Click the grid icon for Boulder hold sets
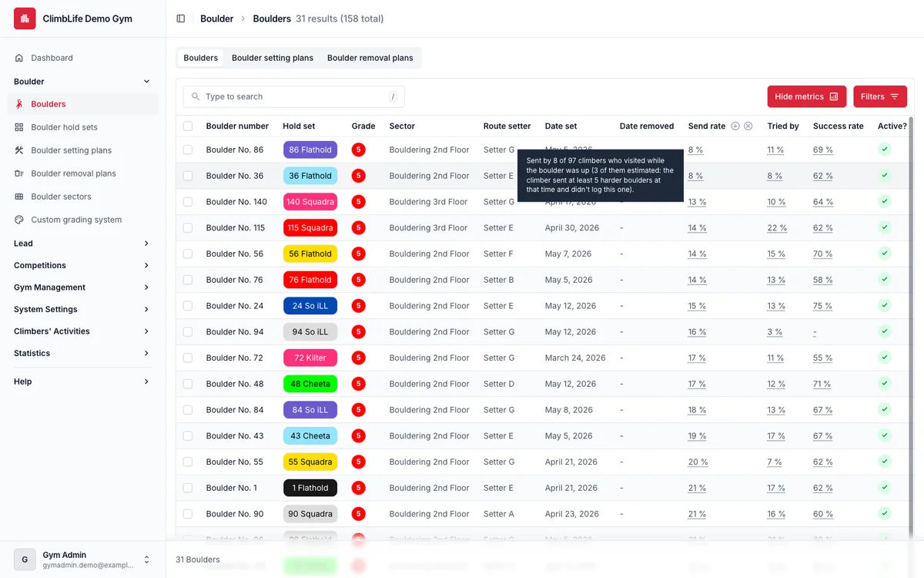Viewport: 924px width, 578px height. (19, 127)
